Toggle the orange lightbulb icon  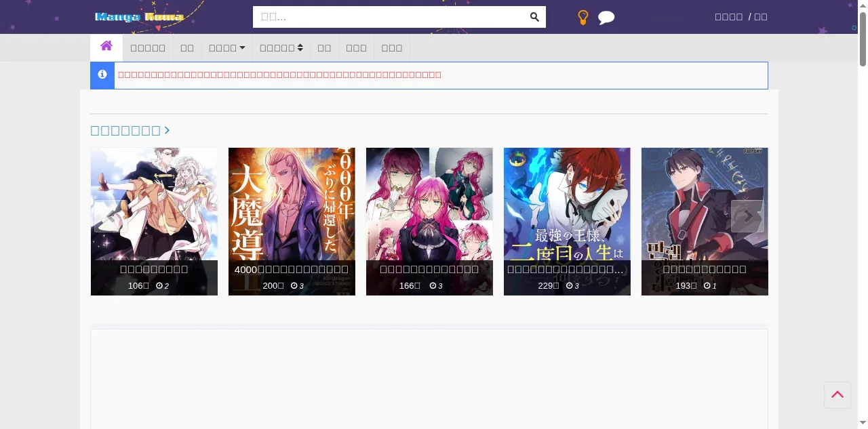tap(583, 18)
